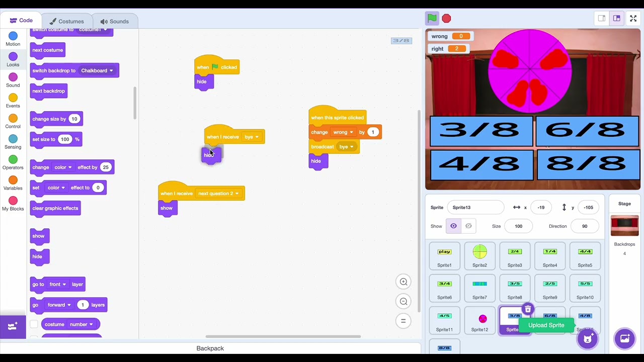
Task: Click the workspace horizontal scrollbar
Action: 283,337
